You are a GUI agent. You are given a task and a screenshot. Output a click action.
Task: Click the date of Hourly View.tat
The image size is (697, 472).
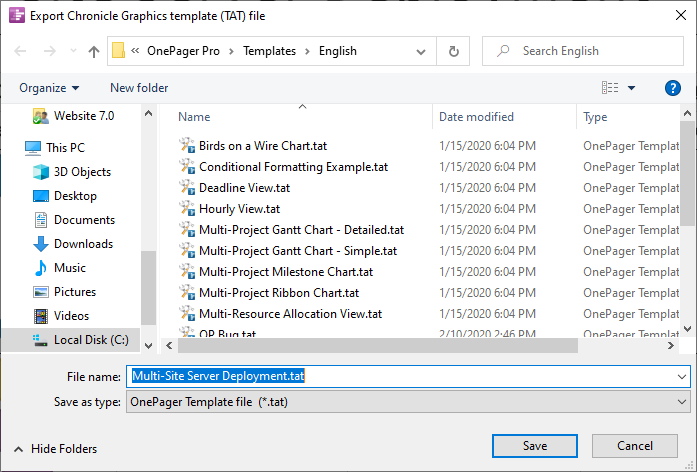pos(487,209)
